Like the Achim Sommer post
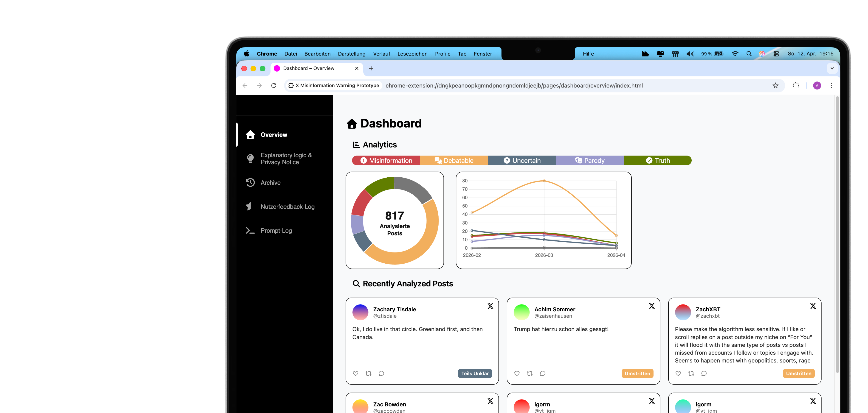868x413 pixels. [x=517, y=373]
